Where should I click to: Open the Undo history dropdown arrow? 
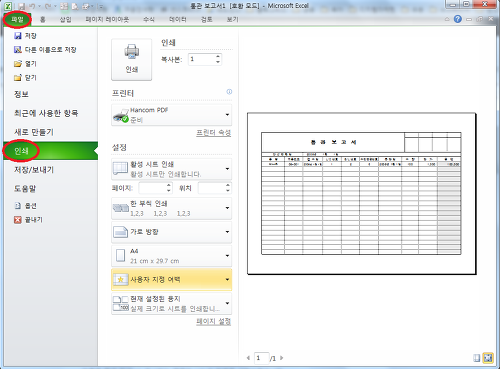39,6
